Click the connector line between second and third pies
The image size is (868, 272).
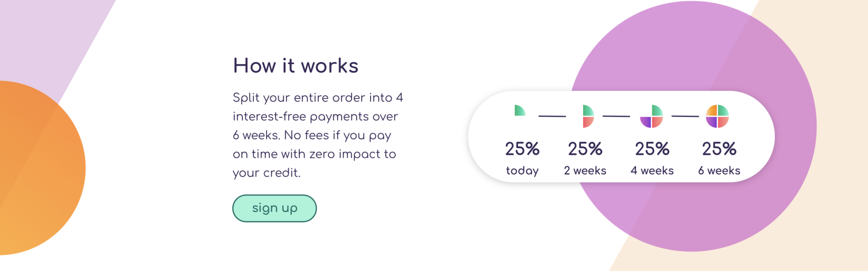616,116
